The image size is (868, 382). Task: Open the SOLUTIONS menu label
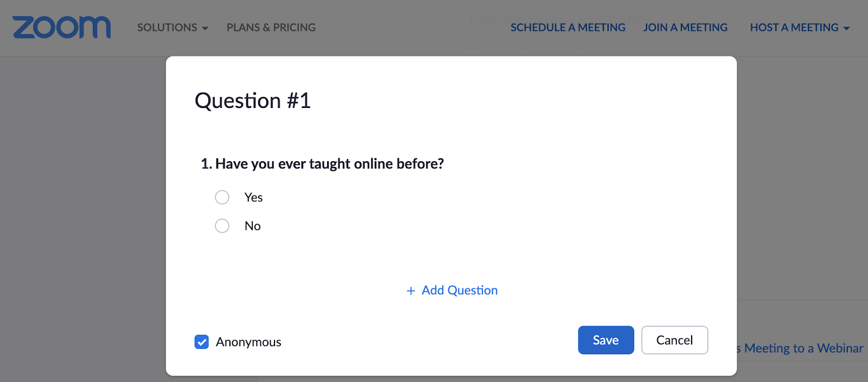click(x=167, y=27)
